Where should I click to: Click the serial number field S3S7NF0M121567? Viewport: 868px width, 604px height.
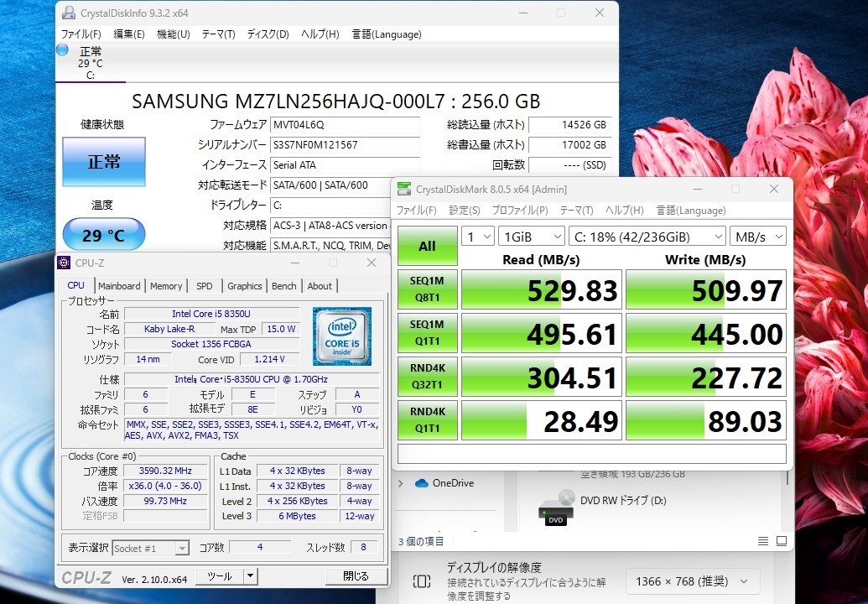click(345, 145)
